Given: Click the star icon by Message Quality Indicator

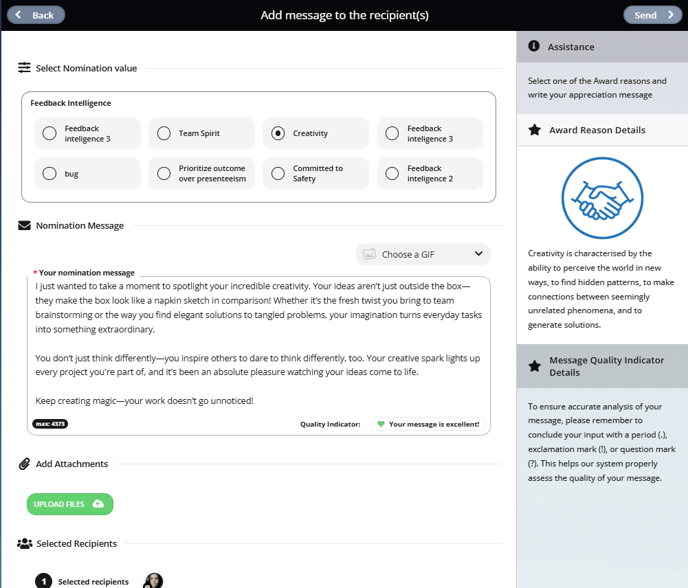Looking at the screenshot, I should 534,366.
